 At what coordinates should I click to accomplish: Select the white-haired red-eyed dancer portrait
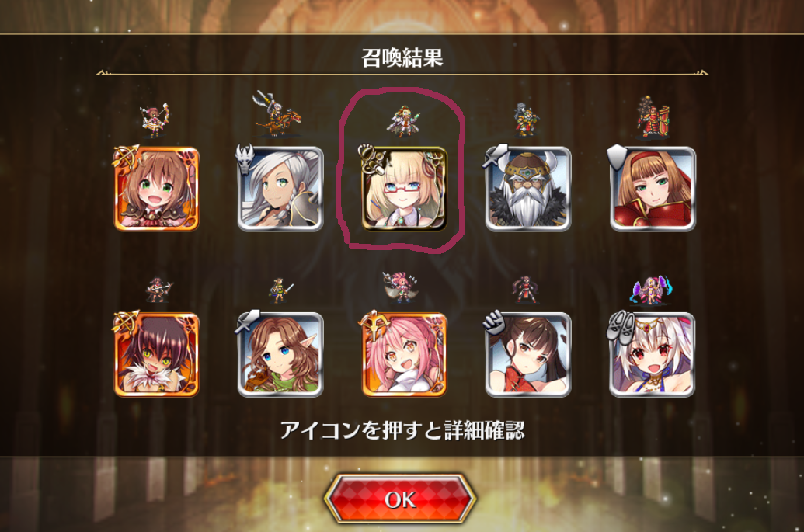[653, 355]
